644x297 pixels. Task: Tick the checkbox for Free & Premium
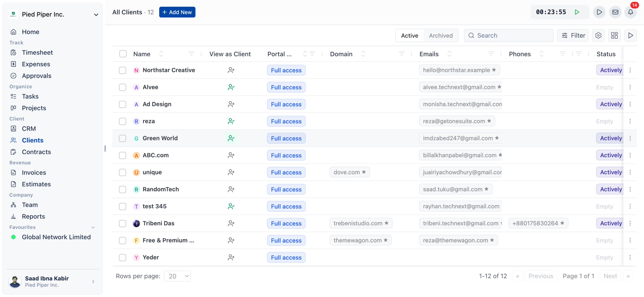[123, 240]
